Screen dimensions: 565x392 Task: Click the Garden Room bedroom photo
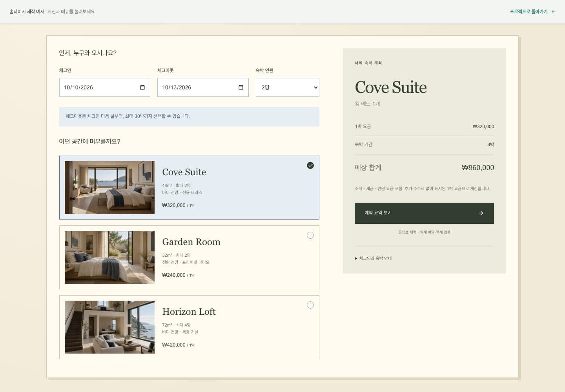(109, 257)
